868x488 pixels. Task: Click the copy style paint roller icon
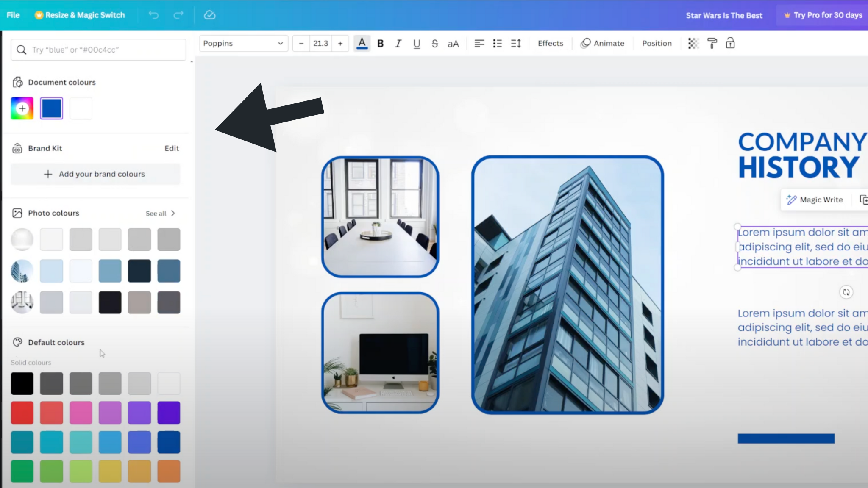coord(712,43)
